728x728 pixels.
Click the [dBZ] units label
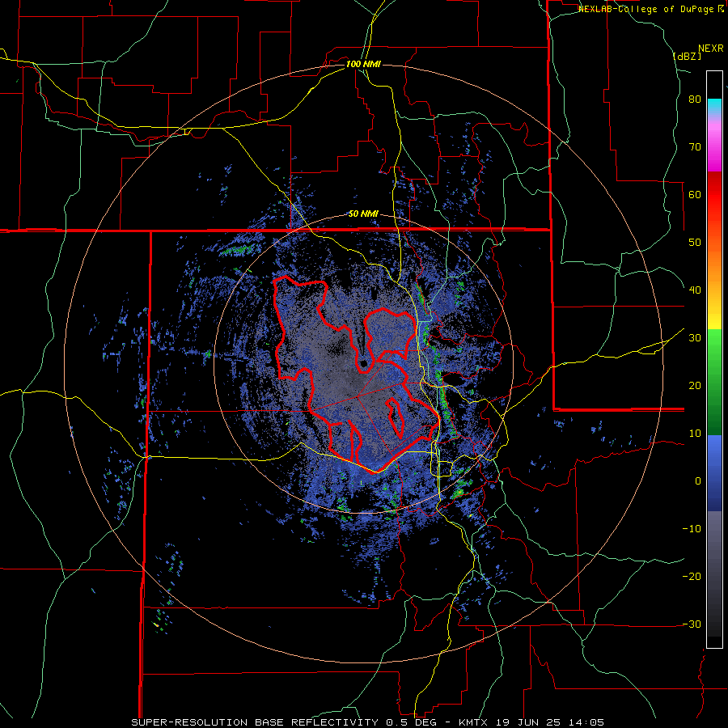[687, 56]
